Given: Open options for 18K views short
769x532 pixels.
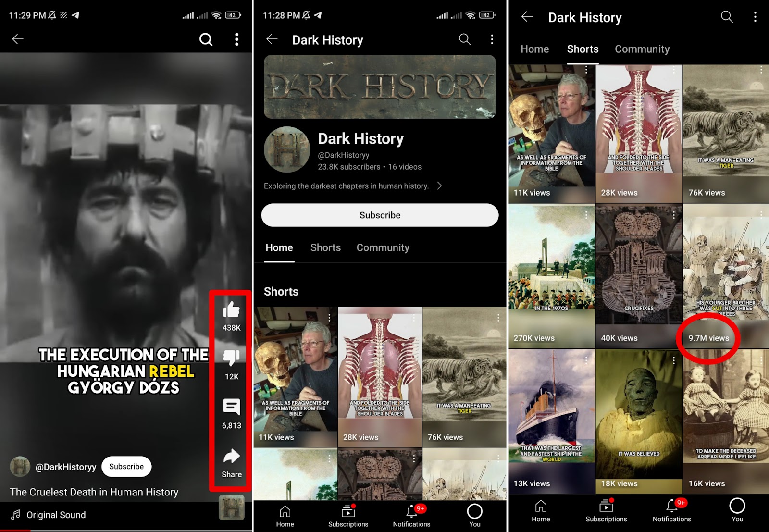Looking at the screenshot, I should coord(673,360).
